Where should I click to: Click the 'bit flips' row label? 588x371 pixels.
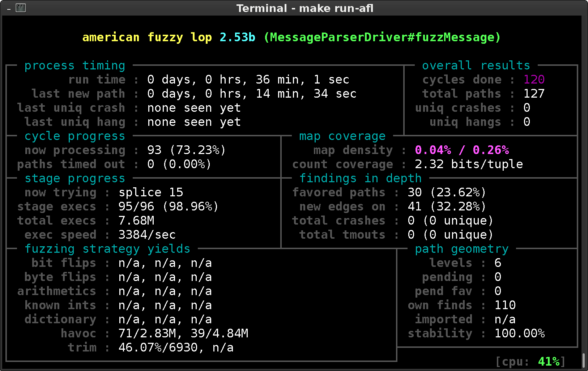pyautogui.click(x=64, y=263)
